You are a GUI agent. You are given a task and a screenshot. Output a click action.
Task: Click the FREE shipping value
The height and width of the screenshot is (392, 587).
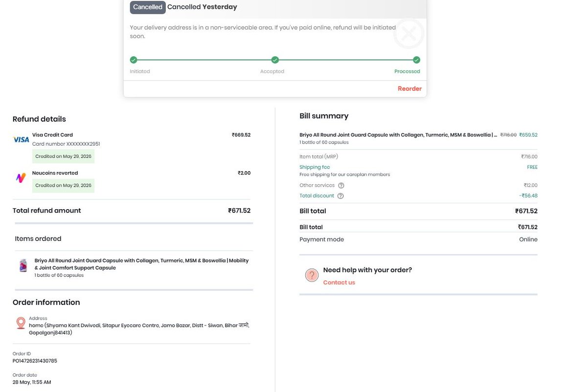[x=532, y=167]
